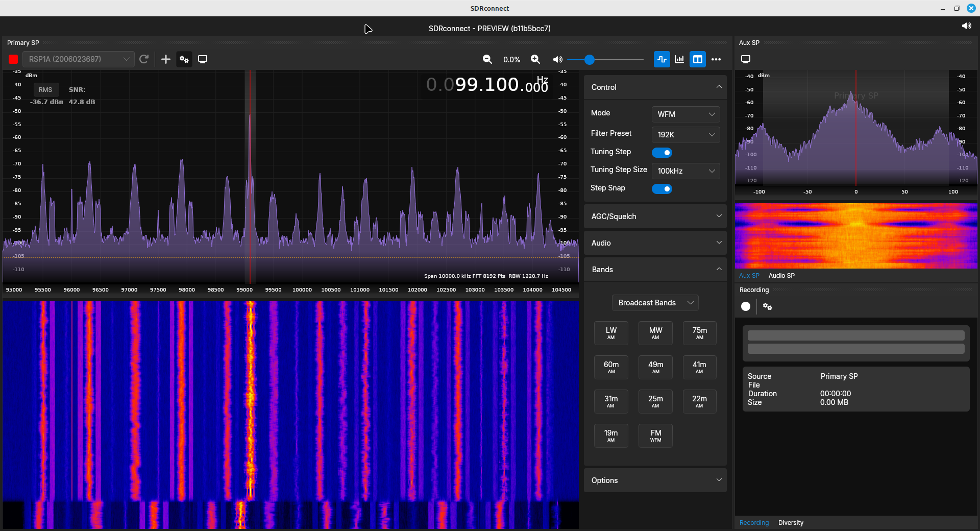Refresh the device list
The image size is (980, 531).
click(144, 59)
